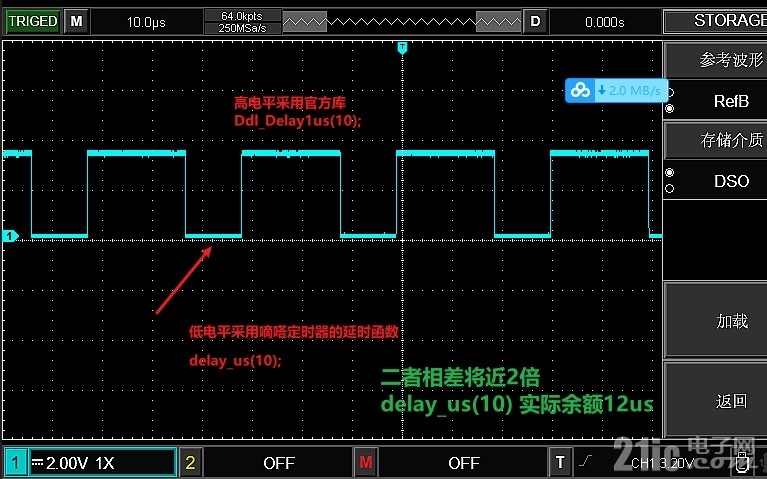Select the channel 1 indicator icon
The height and width of the screenshot is (479, 767).
(x=15, y=462)
